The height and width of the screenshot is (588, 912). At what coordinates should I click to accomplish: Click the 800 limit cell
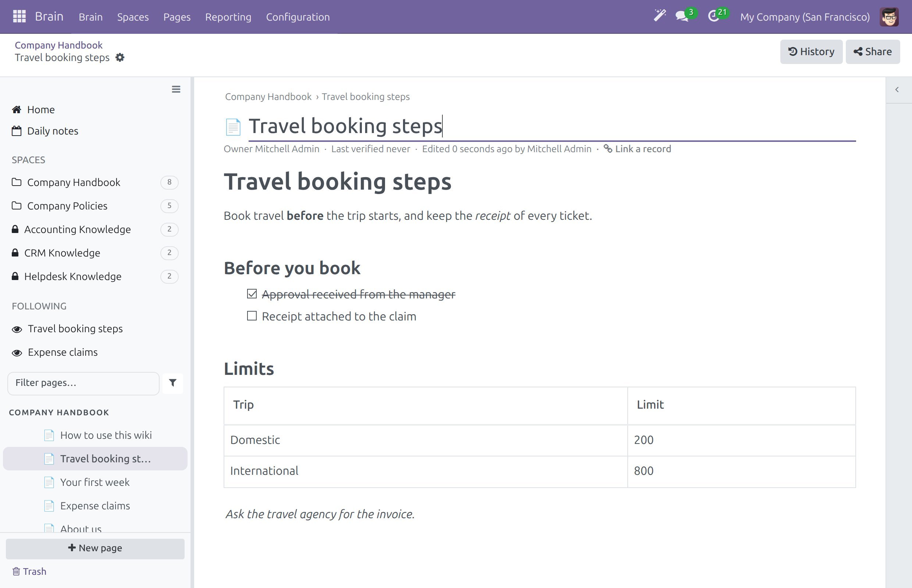(x=741, y=472)
